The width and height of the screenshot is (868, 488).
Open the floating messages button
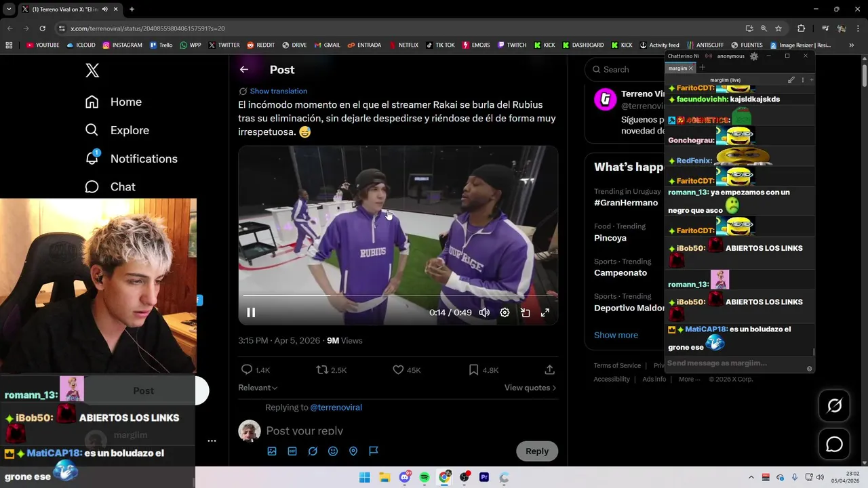tap(834, 445)
